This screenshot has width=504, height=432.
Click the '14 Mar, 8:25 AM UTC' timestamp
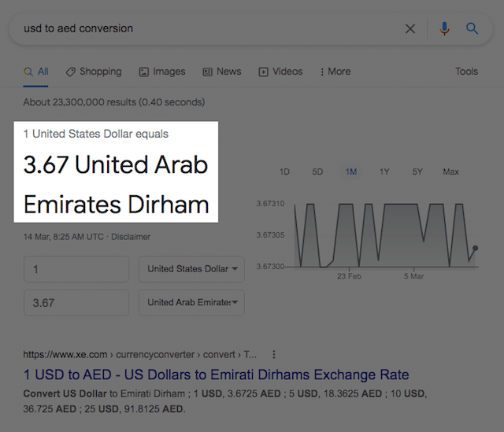pyautogui.click(x=63, y=237)
